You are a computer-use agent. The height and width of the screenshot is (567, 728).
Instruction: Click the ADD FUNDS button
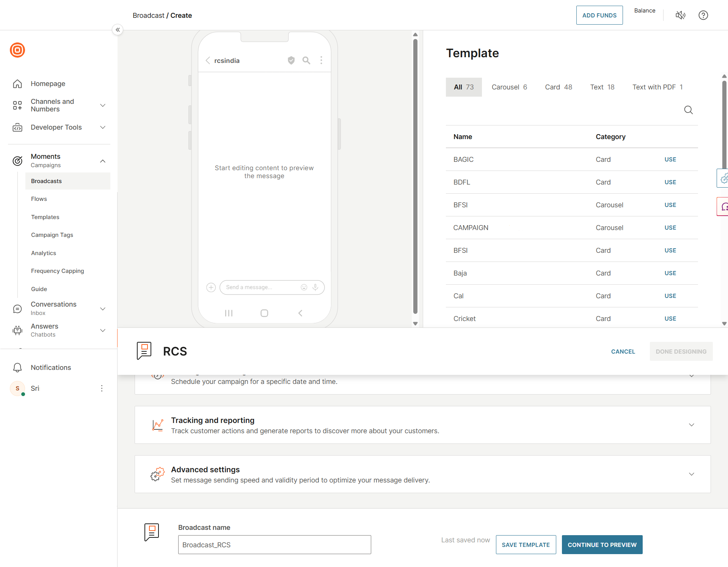pyautogui.click(x=599, y=15)
